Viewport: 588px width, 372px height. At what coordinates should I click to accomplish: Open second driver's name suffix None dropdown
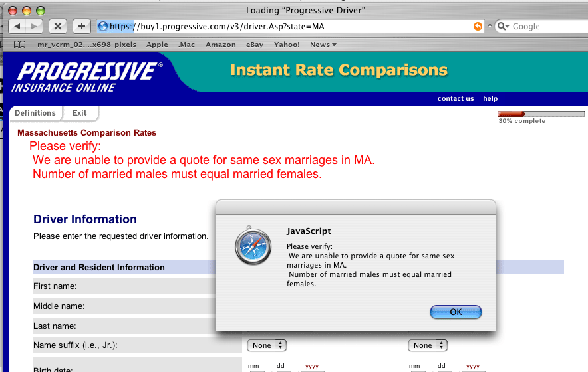click(428, 345)
